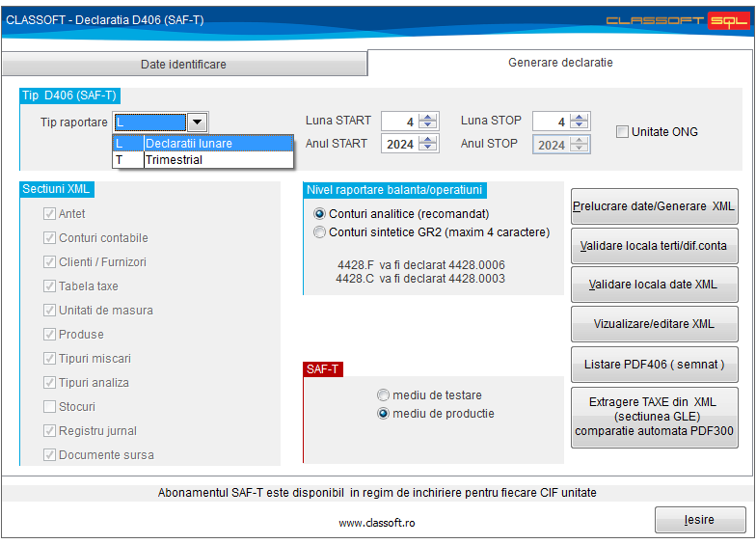Enable the Unitate ONG checkbox
The width and height of the screenshot is (756, 544).
click(x=623, y=131)
